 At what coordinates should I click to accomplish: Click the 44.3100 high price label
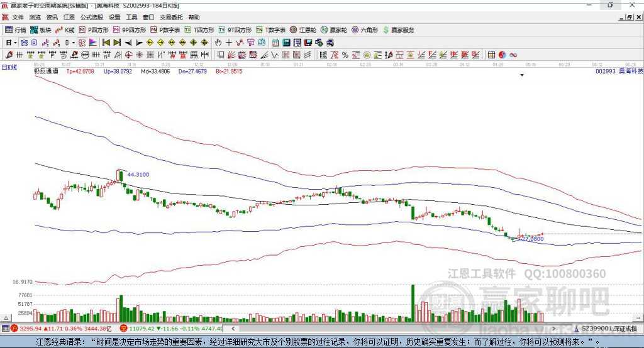point(138,174)
